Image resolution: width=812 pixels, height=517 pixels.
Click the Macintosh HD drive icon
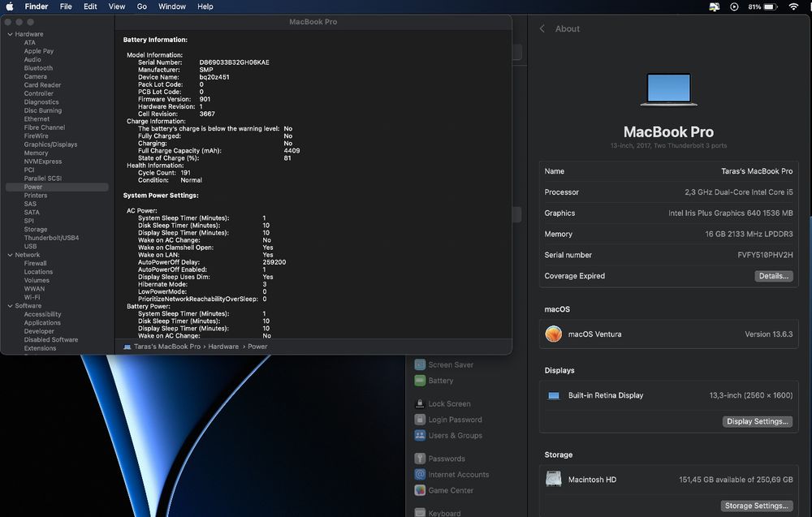pyautogui.click(x=554, y=479)
